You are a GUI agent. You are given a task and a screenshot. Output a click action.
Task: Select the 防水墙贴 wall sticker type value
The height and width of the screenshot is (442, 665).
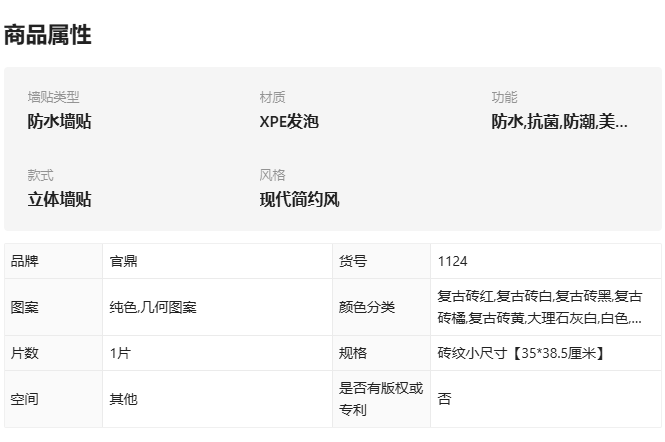coord(59,122)
